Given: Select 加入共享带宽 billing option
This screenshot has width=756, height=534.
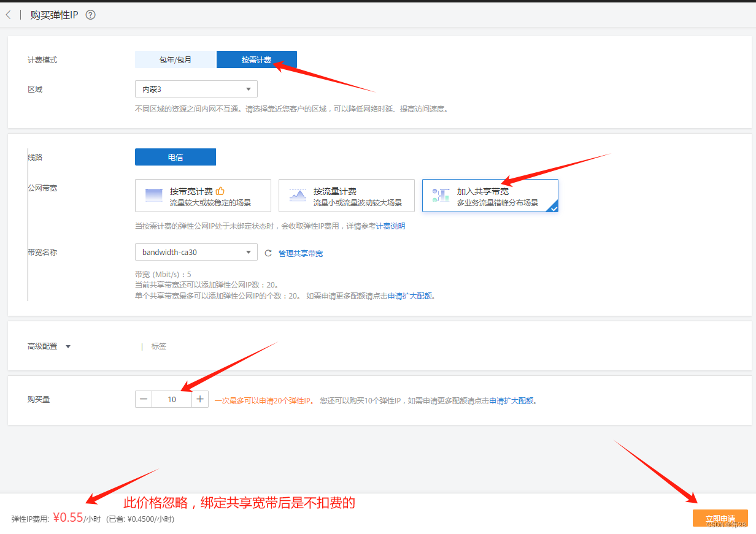Looking at the screenshot, I should click(489, 195).
